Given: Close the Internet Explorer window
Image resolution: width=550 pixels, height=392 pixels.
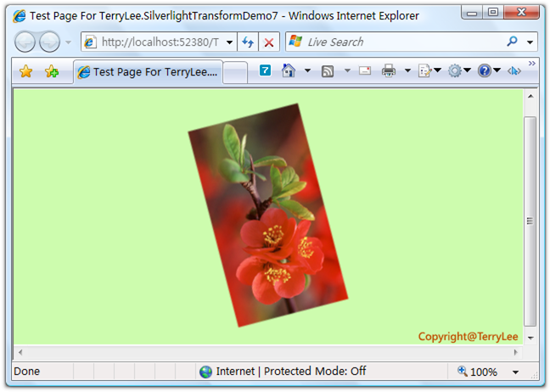Looking at the screenshot, I should click(522, 13).
